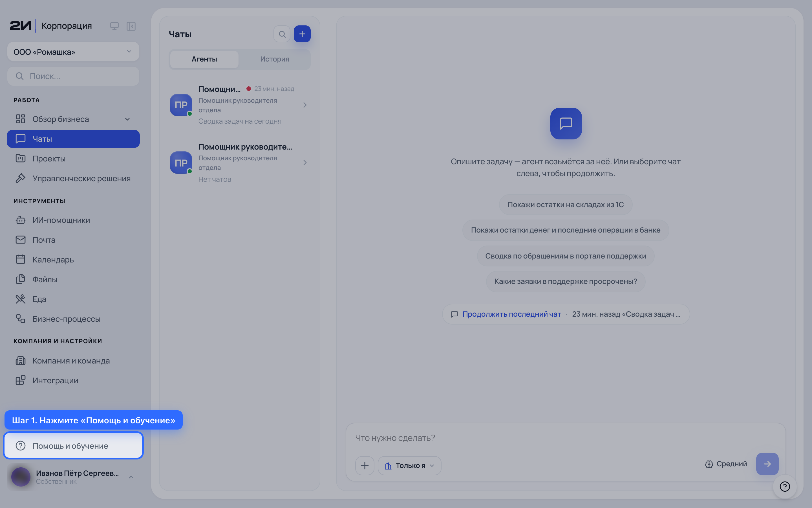The image size is (812, 508).
Task: Choose Сводка по обращениям в портале поддержки
Action: [565, 256]
